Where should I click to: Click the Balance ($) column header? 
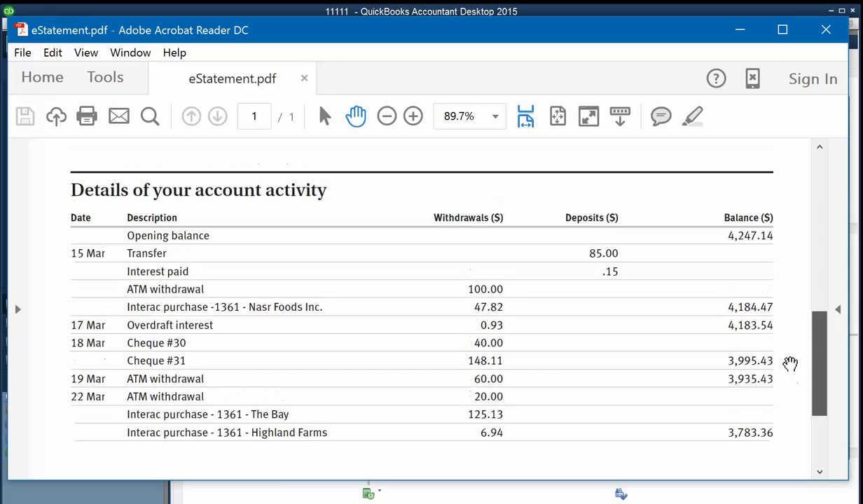pos(749,218)
